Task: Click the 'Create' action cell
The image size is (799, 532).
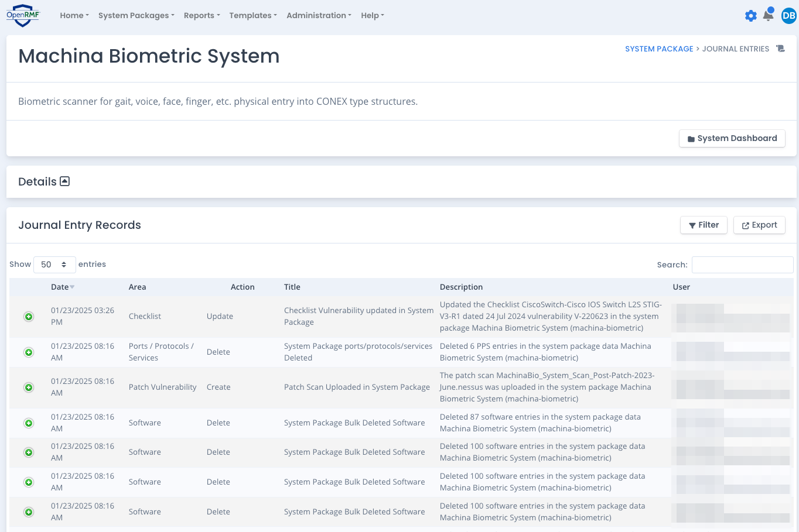Action: [218, 387]
